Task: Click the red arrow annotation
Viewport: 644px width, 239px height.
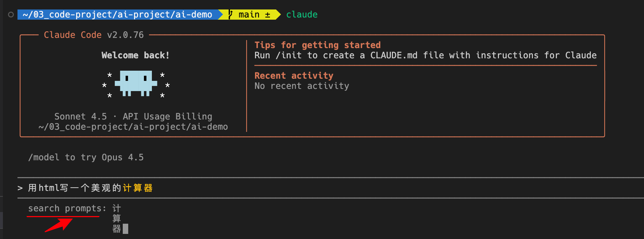Action: coord(59,224)
